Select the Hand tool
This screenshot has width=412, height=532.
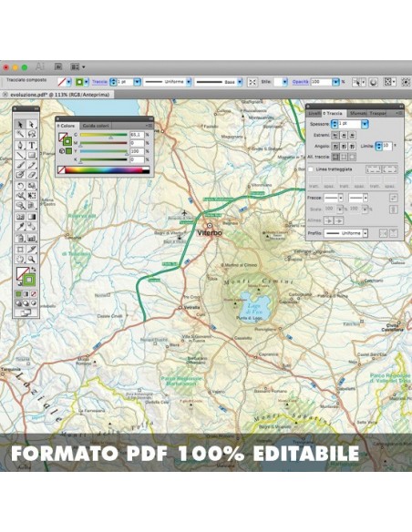coord(20,260)
